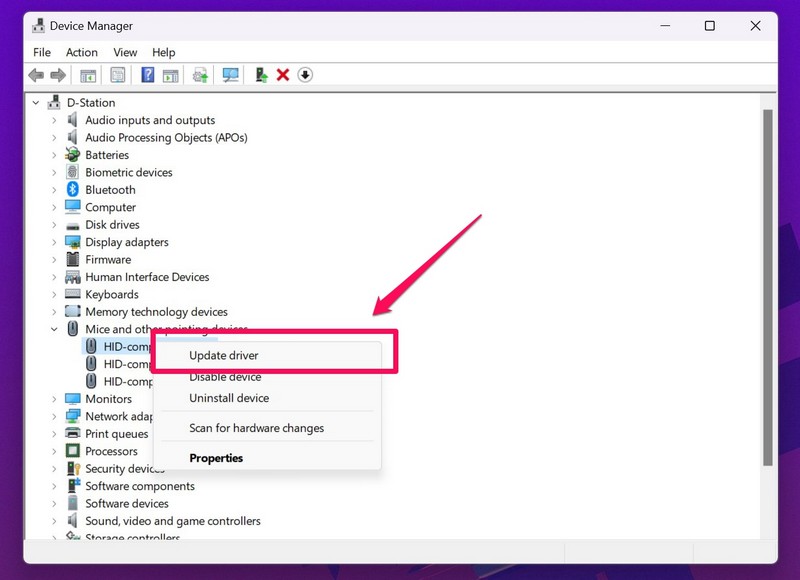Click the Batteries category icon

point(72,155)
